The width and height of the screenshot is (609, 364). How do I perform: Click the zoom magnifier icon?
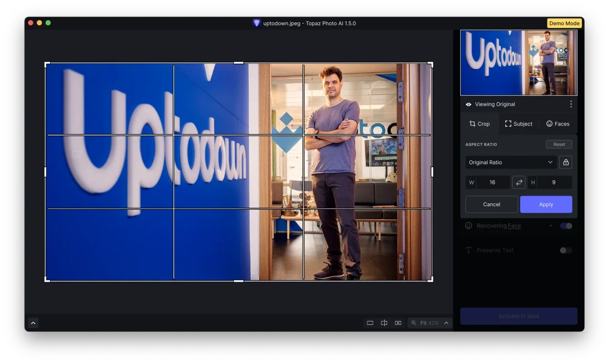414,323
